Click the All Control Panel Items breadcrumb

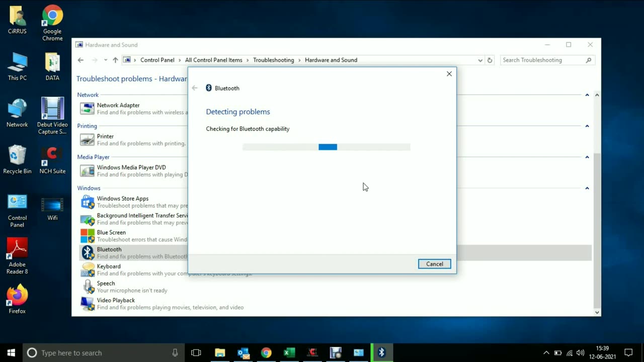point(213,60)
